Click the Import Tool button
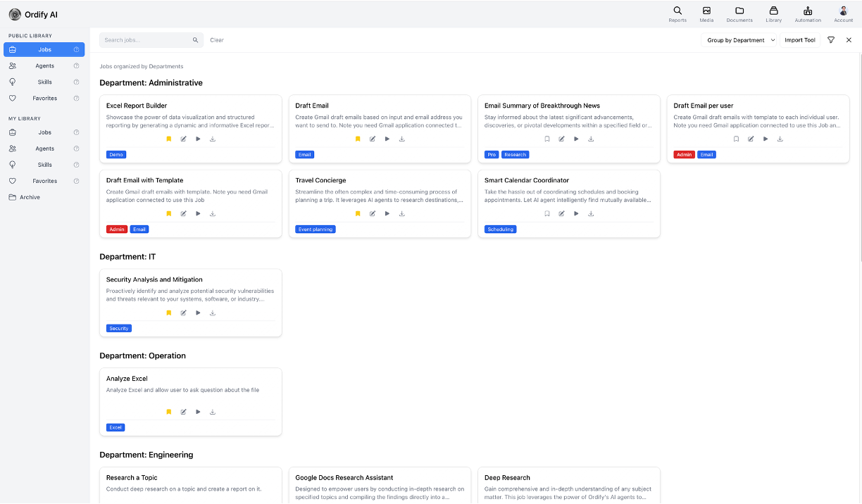Viewport: 862px width, 504px height. pos(799,40)
